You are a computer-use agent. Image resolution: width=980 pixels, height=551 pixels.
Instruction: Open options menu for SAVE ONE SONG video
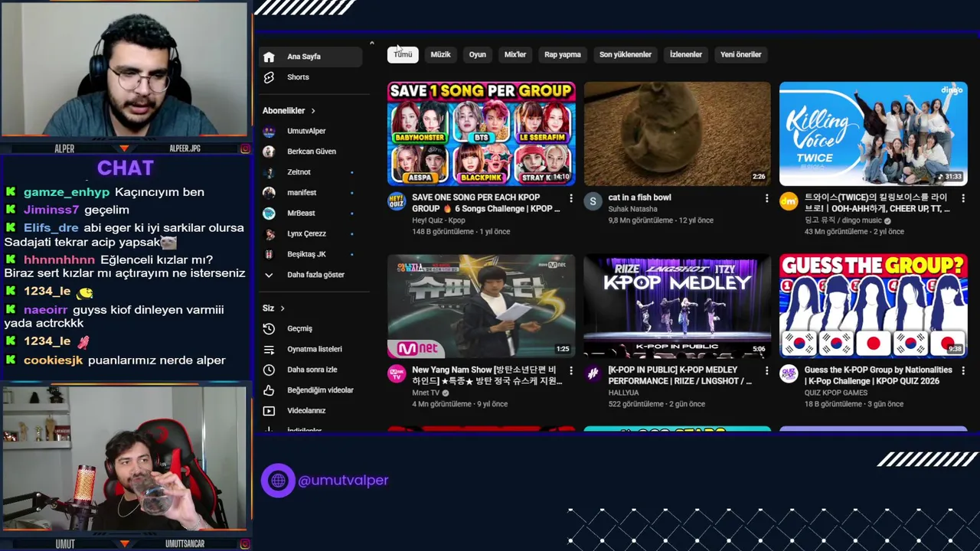[570, 198]
